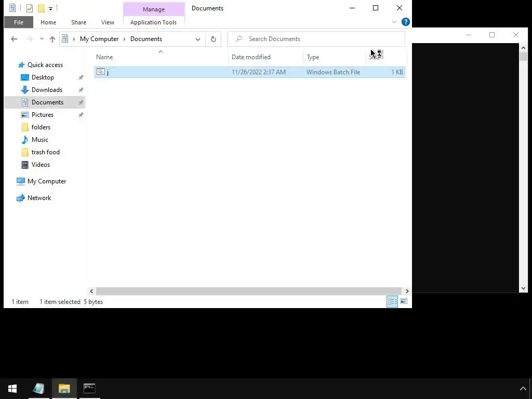Select the j batch file
This screenshot has height=399, width=532.
[250, 72]
